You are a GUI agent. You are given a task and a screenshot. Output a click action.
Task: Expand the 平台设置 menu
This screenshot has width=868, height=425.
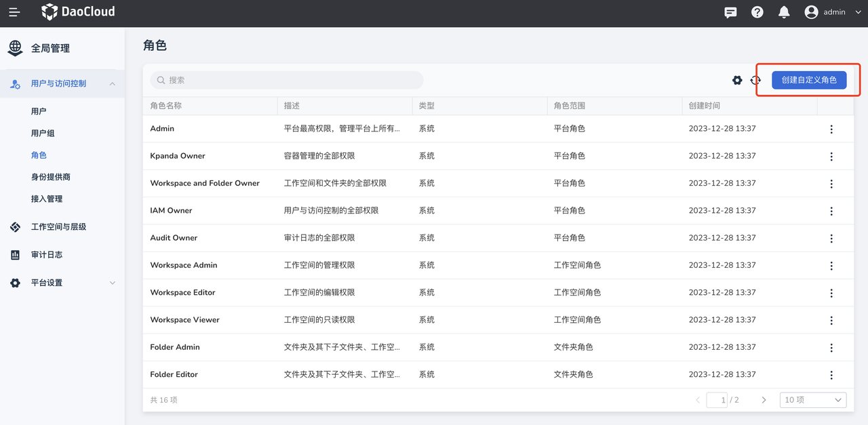(113, 283)
